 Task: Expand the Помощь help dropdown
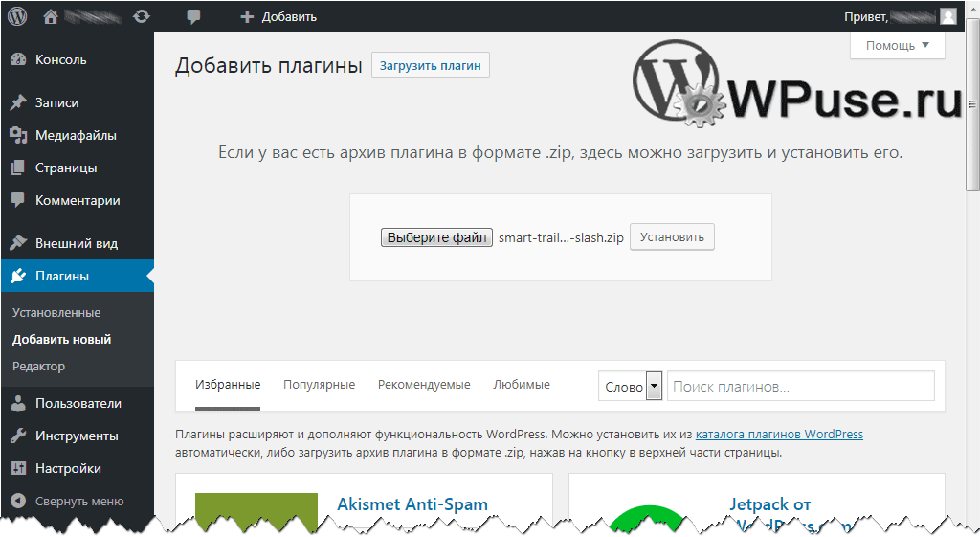[x=897, y=45]
